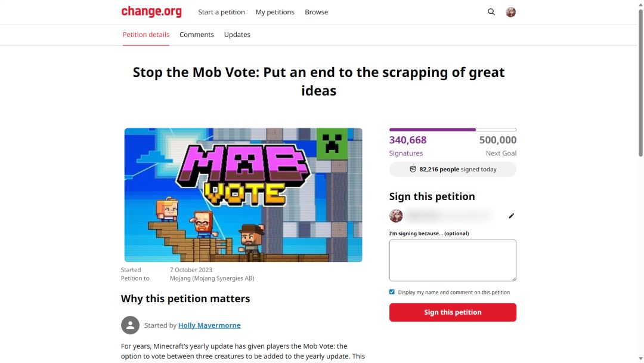Go to Browse in top navigation
Viewport: 644px width, 363px height.
tap(316, 12)
